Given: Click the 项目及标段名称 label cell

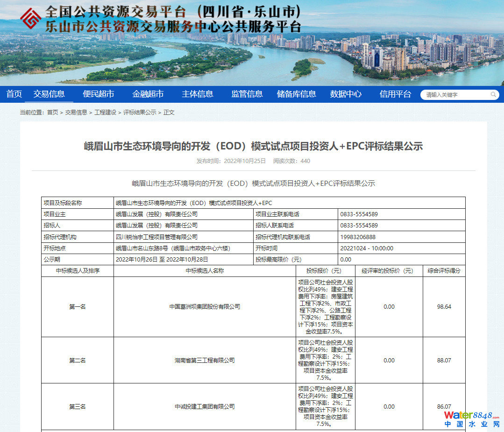Looking at the screenshot, I should [x=78, y=203].
